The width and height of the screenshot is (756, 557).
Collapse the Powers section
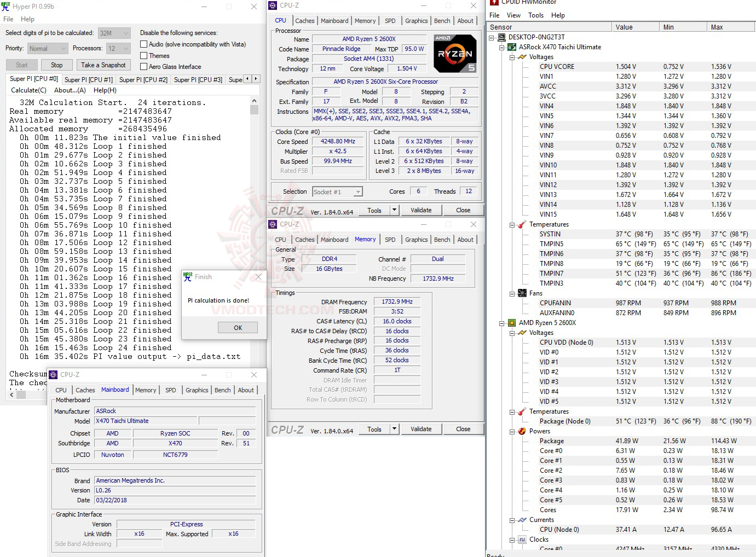point(512,431)
